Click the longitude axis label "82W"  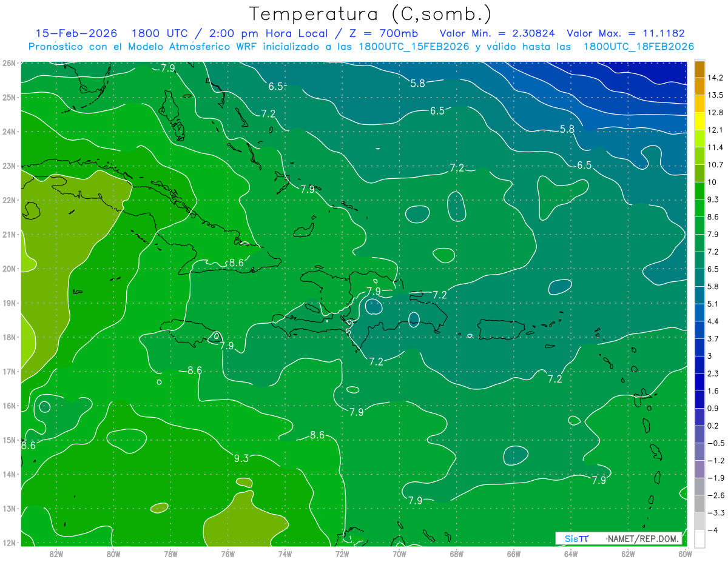coord(56,554)
